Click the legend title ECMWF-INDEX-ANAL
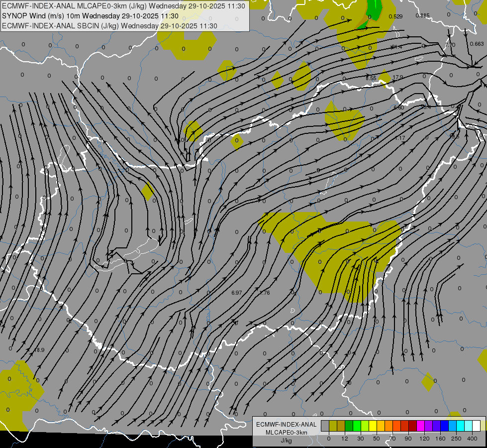Viewport: 487px width, 448px height. pos(287,425)
